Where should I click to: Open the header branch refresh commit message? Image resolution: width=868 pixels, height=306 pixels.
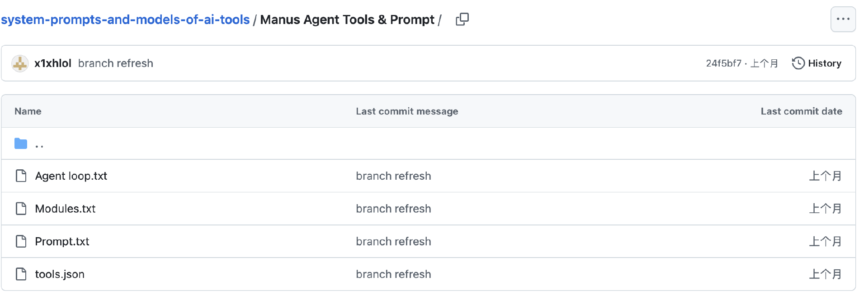pyautogui.click(x=115, y=63)
